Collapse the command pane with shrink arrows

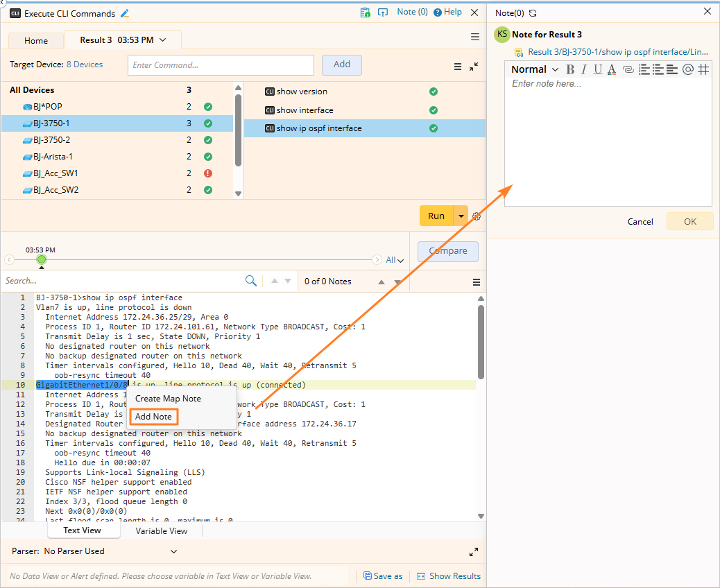point(474,67)
